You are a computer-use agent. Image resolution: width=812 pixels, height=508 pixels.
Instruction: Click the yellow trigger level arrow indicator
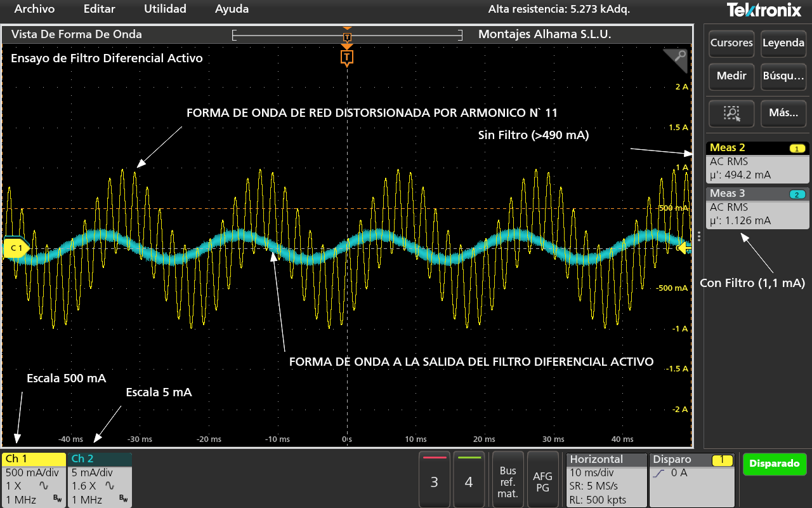[683, 248]
